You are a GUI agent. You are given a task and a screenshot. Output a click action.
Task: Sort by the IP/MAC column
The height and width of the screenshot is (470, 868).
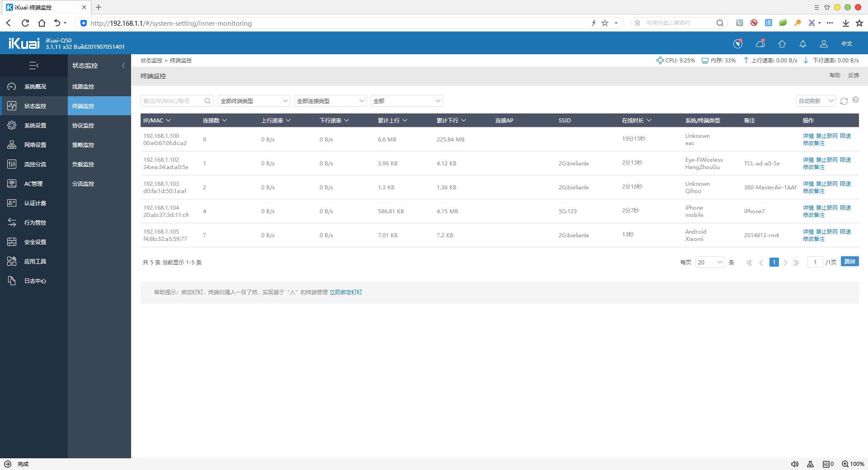click(x=157, y=120)
